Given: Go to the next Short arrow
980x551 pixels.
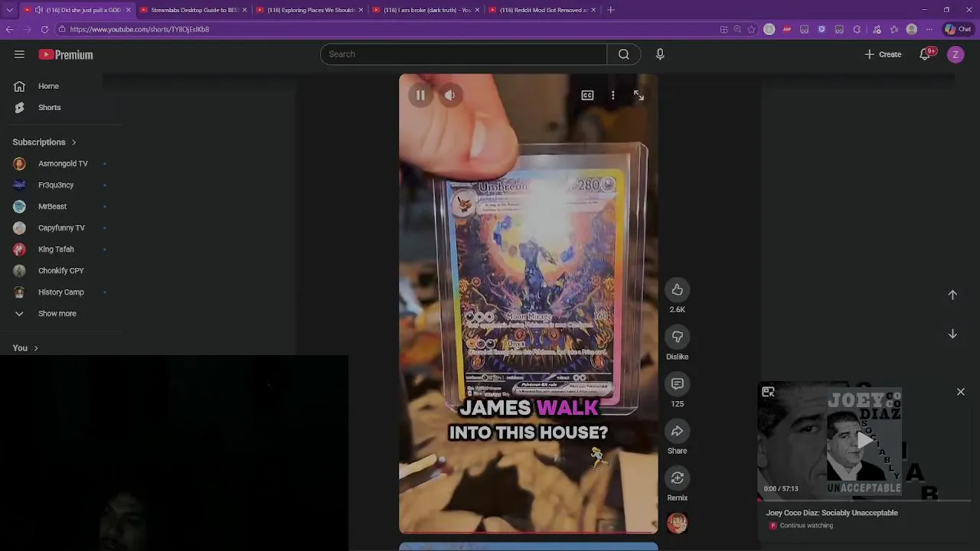Looking at the screenshot, I should 952,334.
